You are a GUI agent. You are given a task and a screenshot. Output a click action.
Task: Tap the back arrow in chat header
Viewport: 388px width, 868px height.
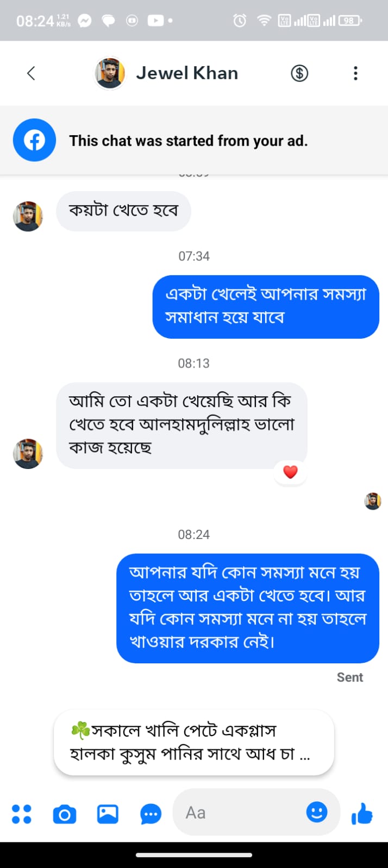click(31, 73)
